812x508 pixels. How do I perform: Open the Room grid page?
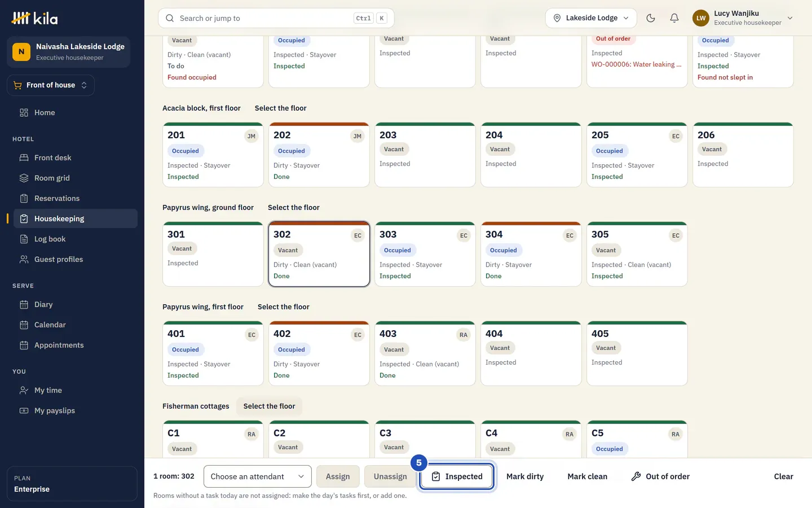point(76,178)
